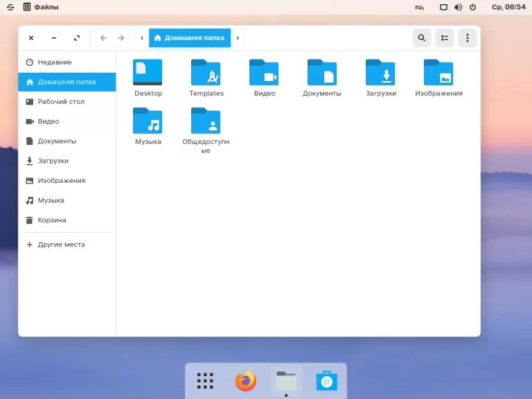The height and width of the screenshot is (399, 532).
Task: Go back with the left arrow button
Action: [103, 38]
